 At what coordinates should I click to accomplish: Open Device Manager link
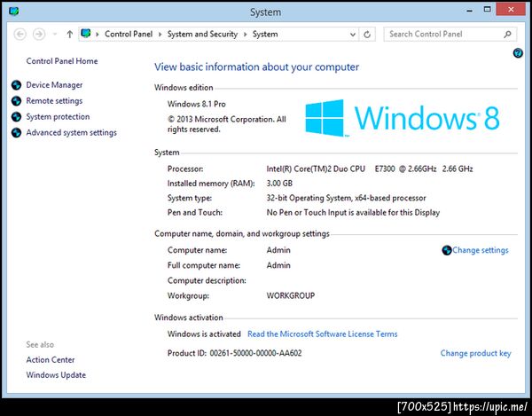(54, 85)
